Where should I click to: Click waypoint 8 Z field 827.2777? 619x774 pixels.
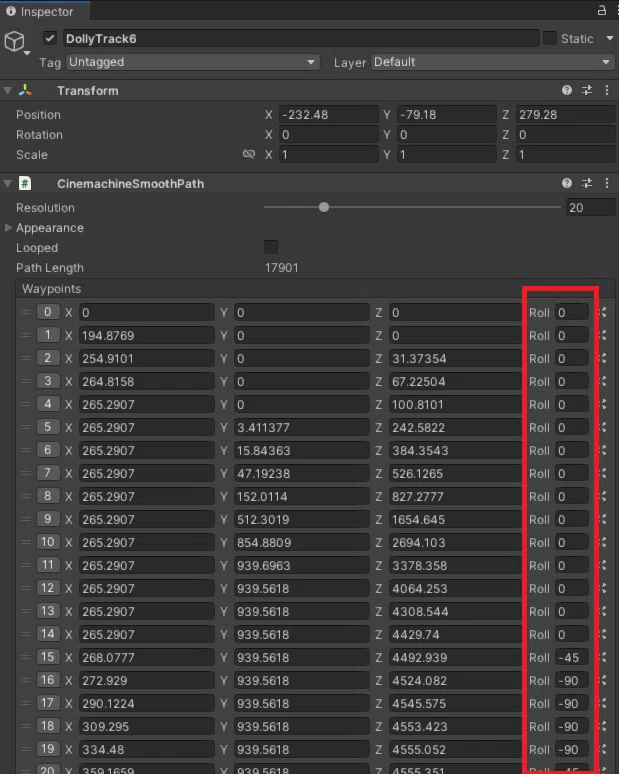point(455,497)
